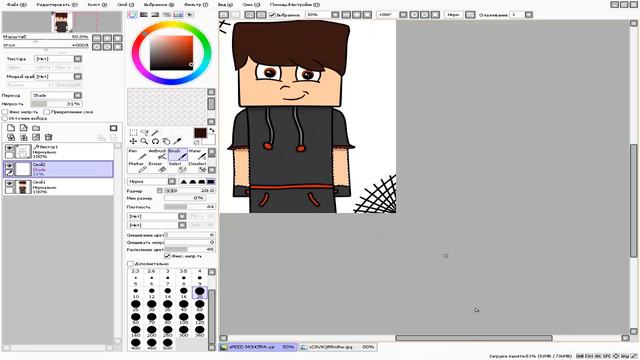Open the Слой menu
This screenshot has height=360, width=640.
[x=125, y=4]
